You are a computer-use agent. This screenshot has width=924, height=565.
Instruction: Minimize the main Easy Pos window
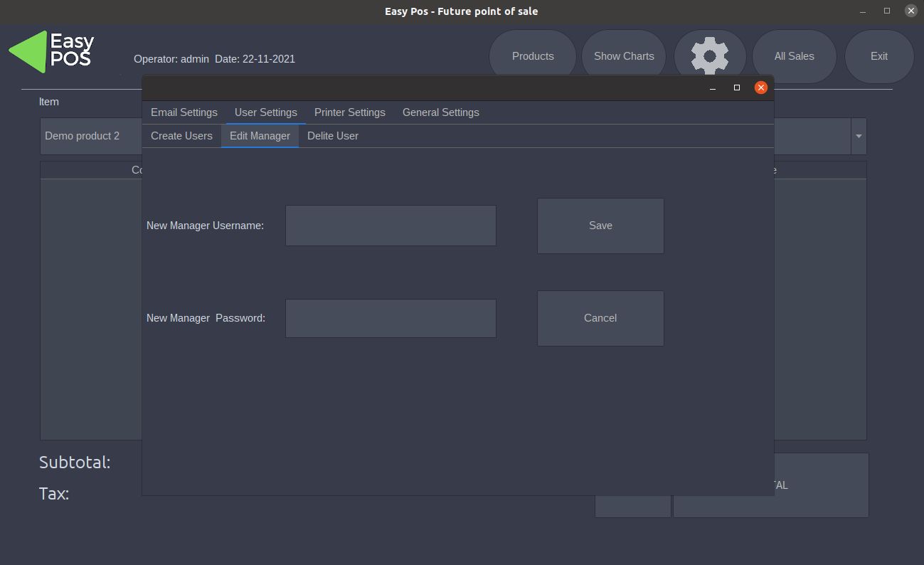click(x=863, y=11)
